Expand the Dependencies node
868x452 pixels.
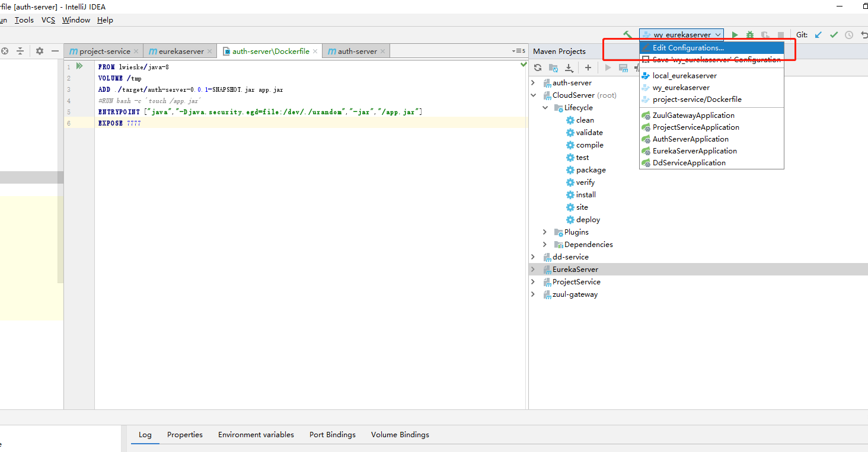tap(545, 245)
